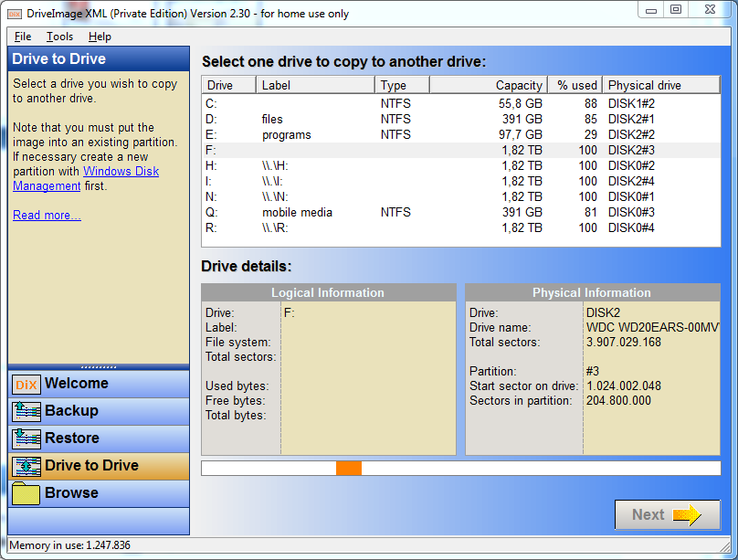The height and width of the screenshot is (560, 738).
Task: Select the Drive to Drive label
Action: click(x=91, y=465)
